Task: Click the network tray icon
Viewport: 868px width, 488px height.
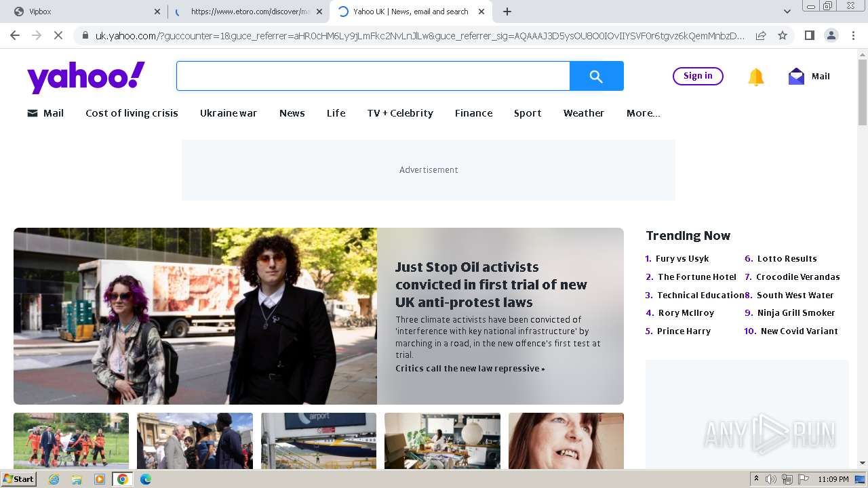Action: tap(787, 479)
